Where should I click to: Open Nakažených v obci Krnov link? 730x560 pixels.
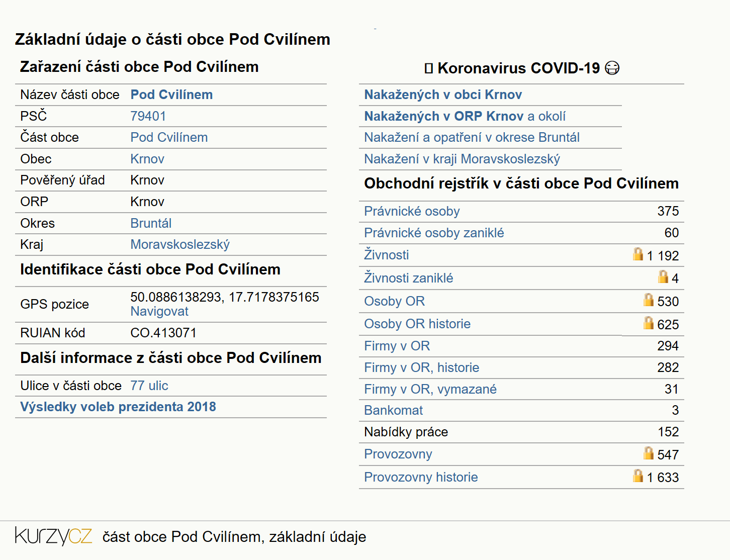443,95
